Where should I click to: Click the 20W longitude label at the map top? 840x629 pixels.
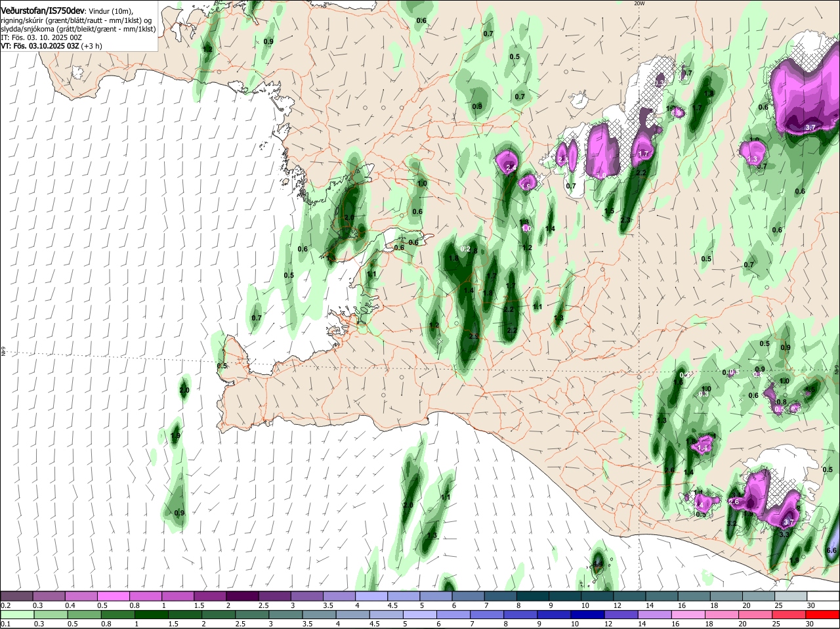pyautogui.click(x=639, y=3)
